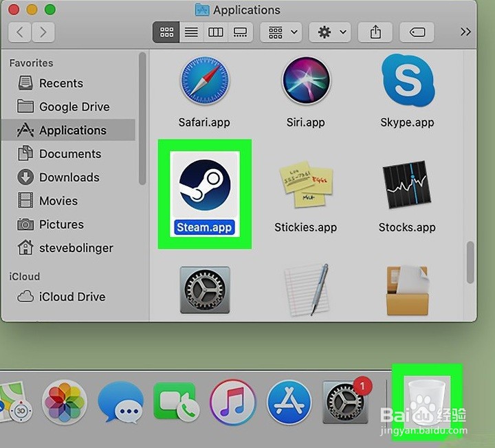This screenshot has width=495, height=448.
Task: Click the Stocks.app file name label
Action: 407,227
